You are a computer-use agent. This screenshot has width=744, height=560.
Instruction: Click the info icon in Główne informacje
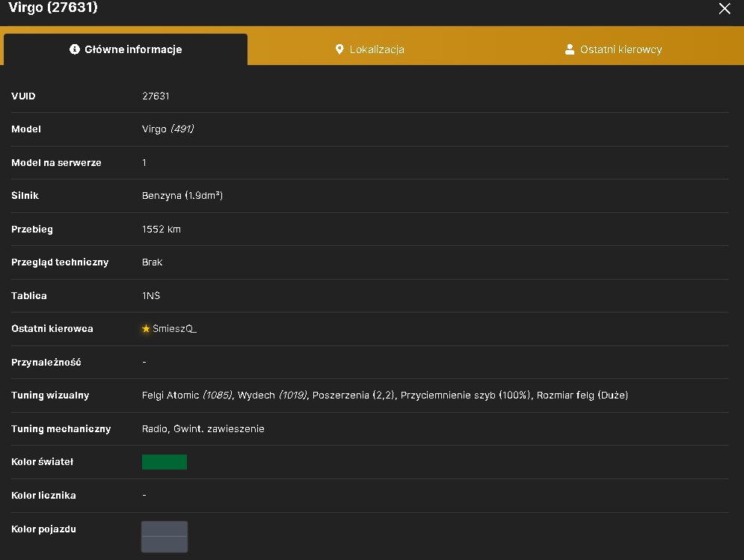[x=75, y=49]
